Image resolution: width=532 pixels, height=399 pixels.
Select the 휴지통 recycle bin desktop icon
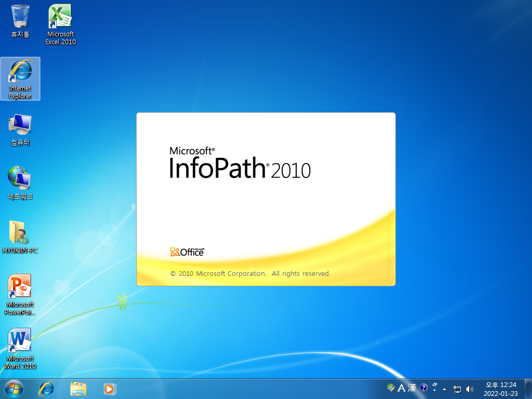click(20, 21)
